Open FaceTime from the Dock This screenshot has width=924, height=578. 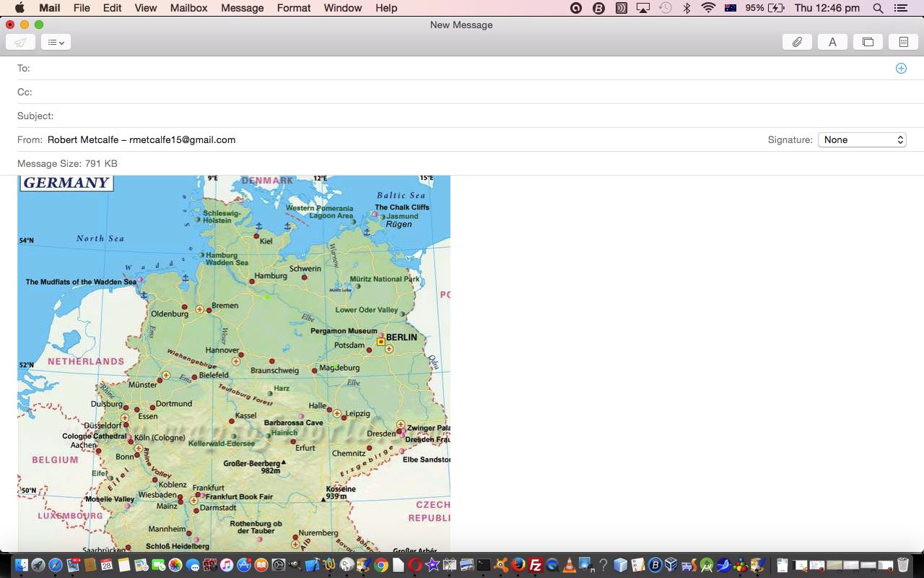[x=158, y=565]
